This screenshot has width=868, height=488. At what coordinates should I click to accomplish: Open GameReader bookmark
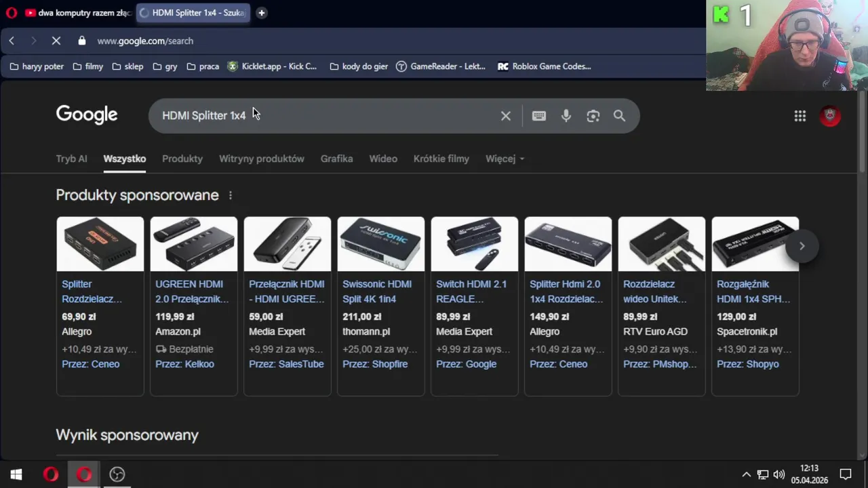[x=441, y=66]
